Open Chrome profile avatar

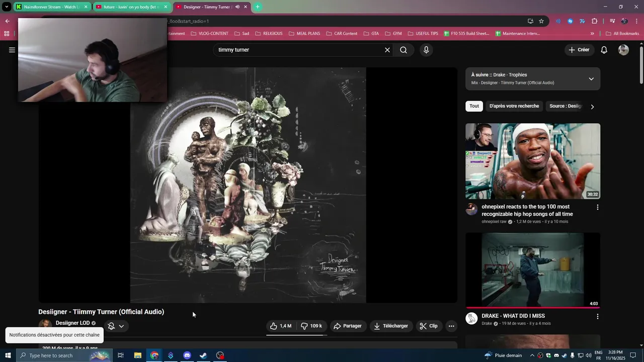[x=624, y=21]
